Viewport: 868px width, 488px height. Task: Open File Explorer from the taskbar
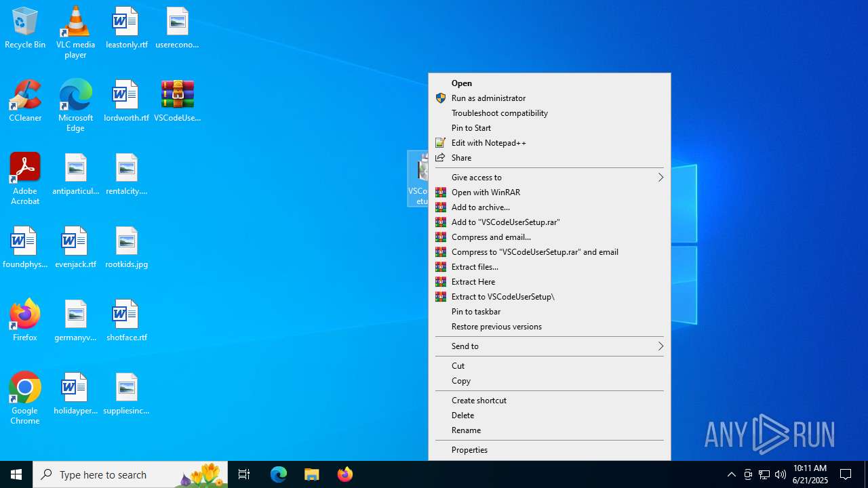coord(312,474)
